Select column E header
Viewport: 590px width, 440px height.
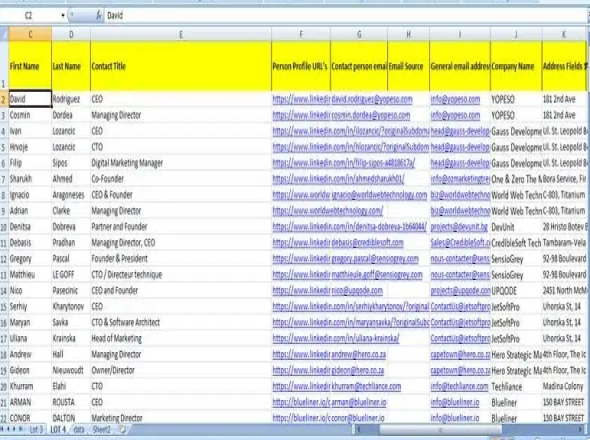181,34
